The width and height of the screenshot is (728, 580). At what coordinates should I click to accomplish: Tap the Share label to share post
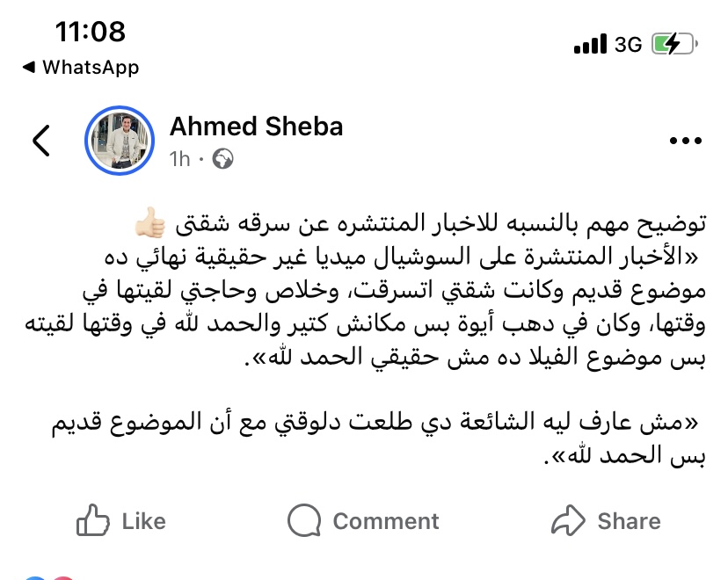[630, 521]
